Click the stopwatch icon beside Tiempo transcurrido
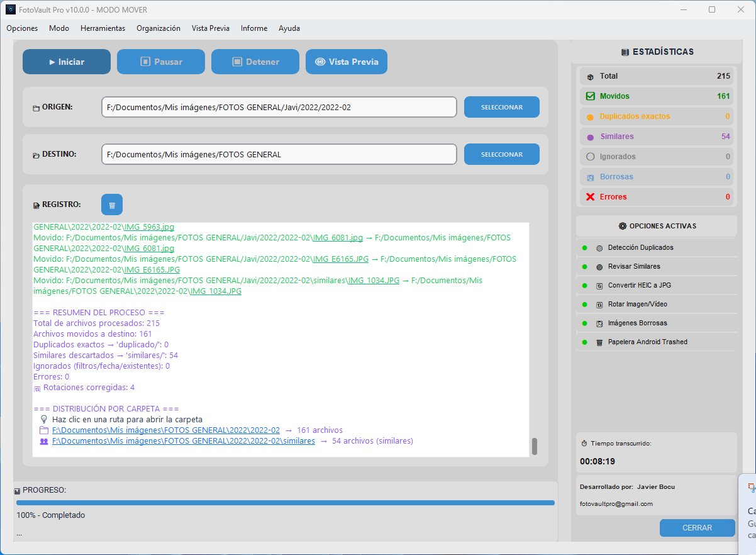The image size is (756, 555). [584, 444]
